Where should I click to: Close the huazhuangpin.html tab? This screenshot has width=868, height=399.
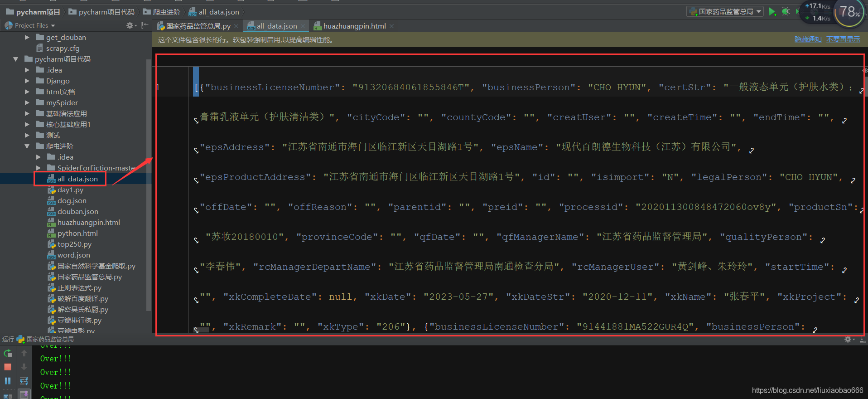coord(391,26)
